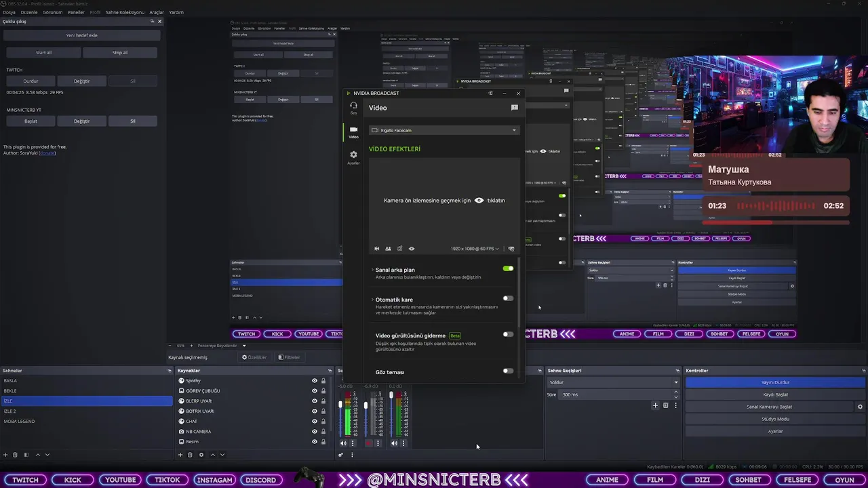The height and width of the screenshot is (488, 868).
Task: Move source down in Kaynaklar panel
Action: tap(222, 455)
